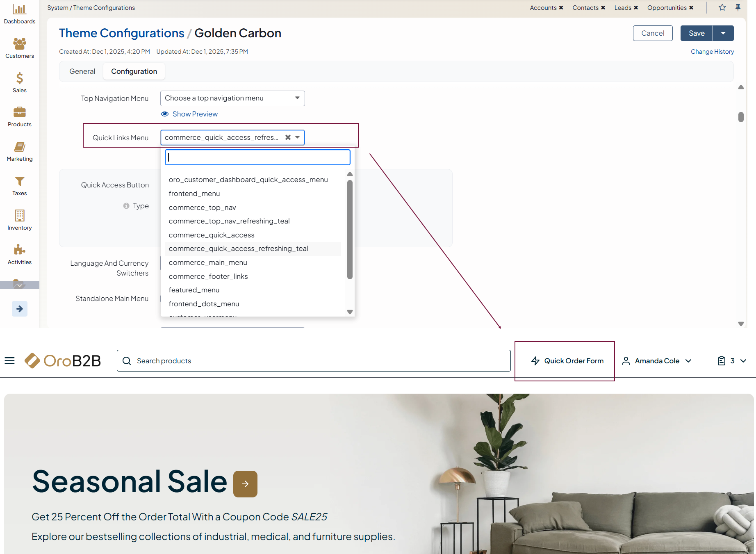756x554 pixels.
Task: Toggle the Quick Links Menu dropdown arrow
Action: click(298, 137)
